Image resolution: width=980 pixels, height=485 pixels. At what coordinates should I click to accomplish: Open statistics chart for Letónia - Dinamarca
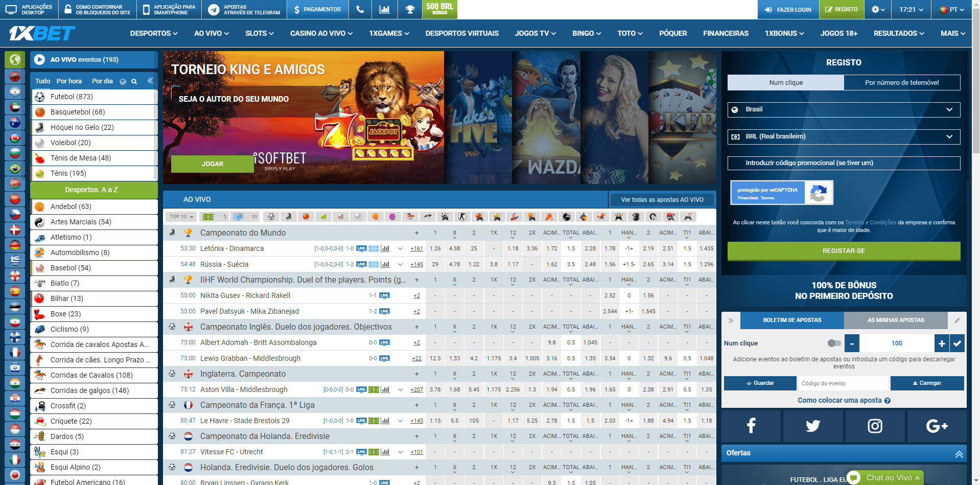tap(385, 249)
